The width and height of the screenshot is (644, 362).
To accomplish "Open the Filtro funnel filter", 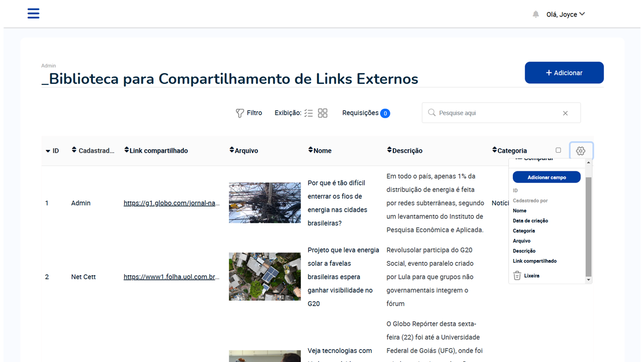I will 249,113.
